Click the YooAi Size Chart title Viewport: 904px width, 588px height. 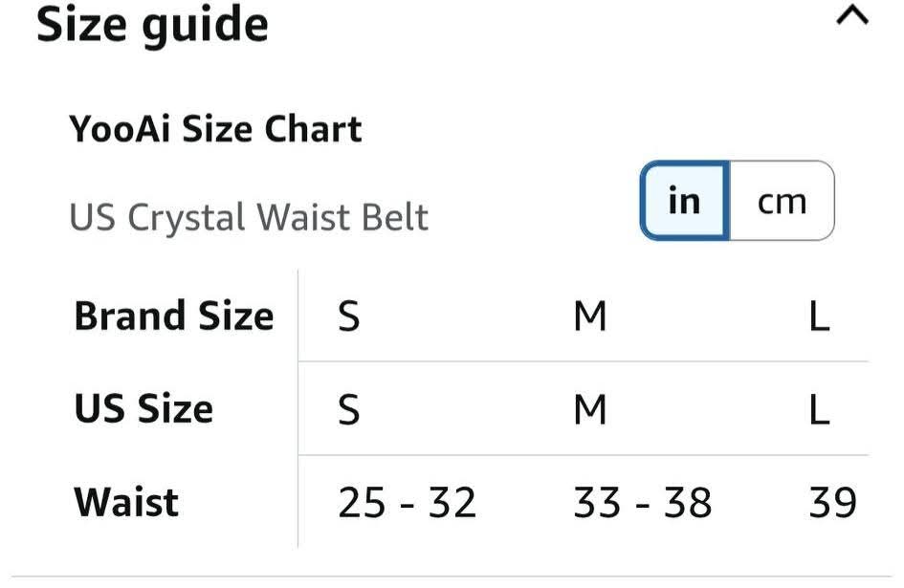coord(215,129)
